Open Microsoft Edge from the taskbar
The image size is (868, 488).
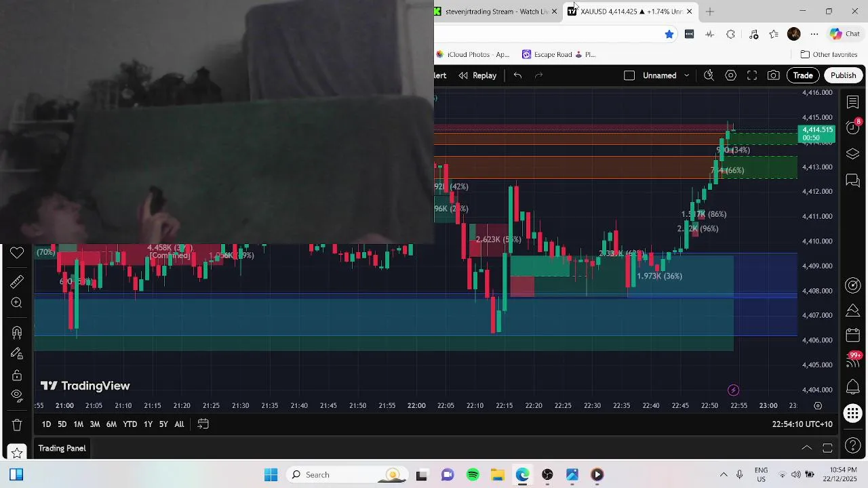[x=522, y=474]
